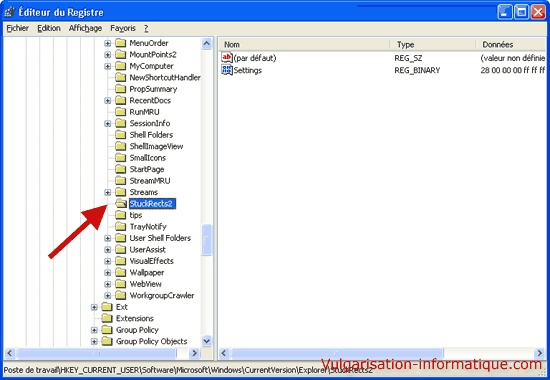The image size is (550, 380).
Task: Click the SessionInfo folder icon
Action: tap(121, 123)
